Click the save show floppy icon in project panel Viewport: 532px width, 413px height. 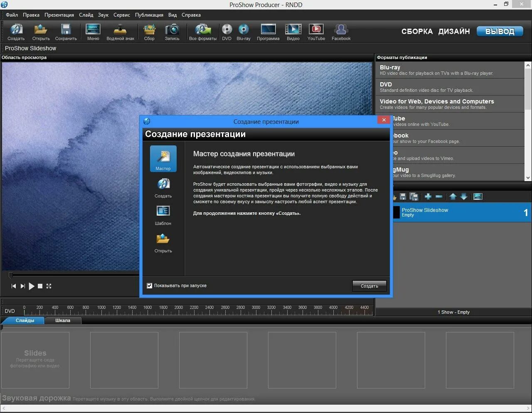pos(403,197)
